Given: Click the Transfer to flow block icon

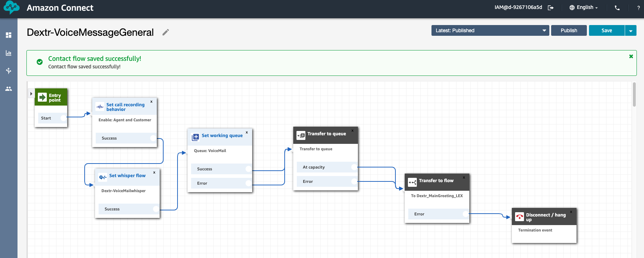Looking at the screenshot, I should (x=413, y=182).
